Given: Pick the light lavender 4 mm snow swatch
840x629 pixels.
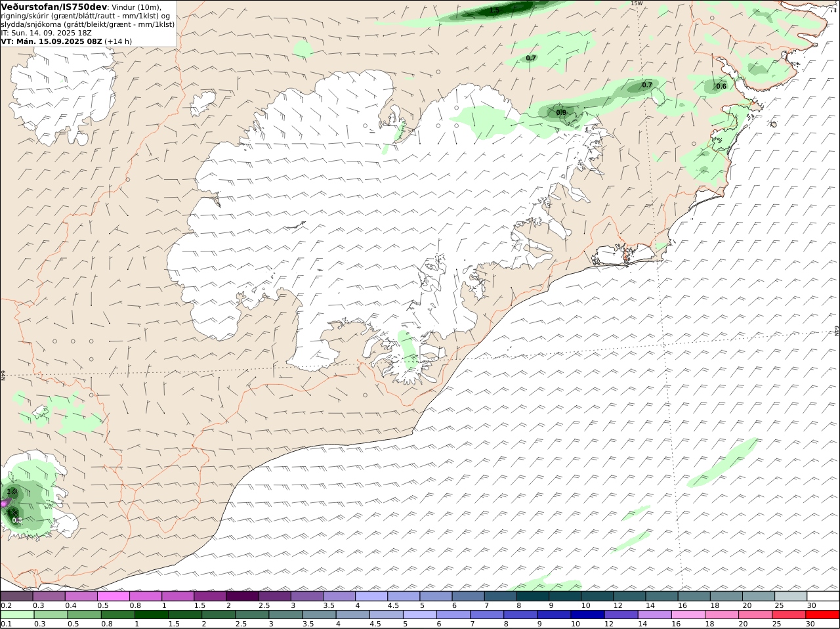Looking at the screenshot, I should [x=371, y=596].
